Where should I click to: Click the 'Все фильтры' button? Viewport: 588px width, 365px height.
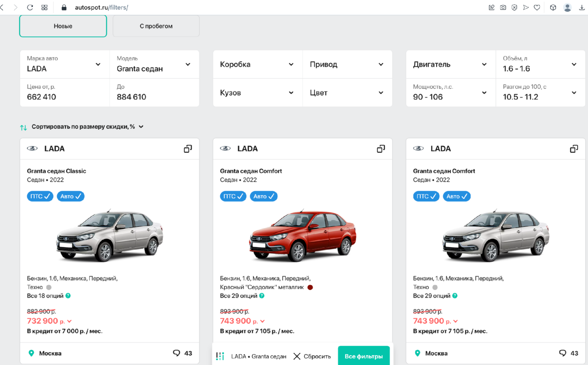point(364,356)
